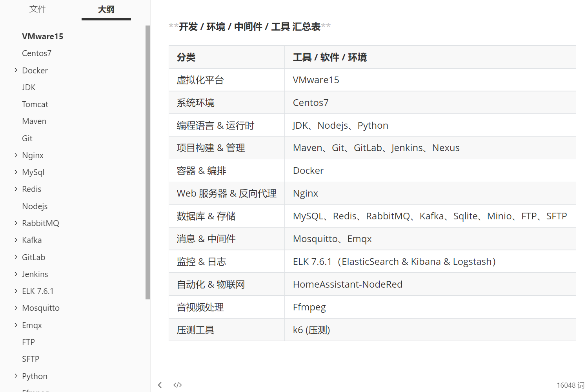Select the GitLab outline label
The width and height of the screenshot is (588, 392).
pos(33,257)
